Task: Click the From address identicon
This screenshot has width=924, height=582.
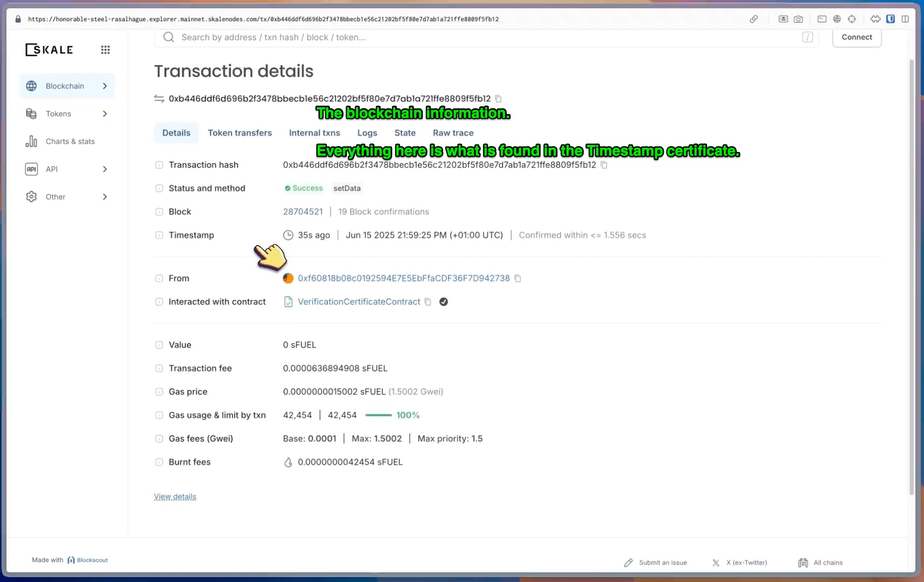Action: point(288,279)
